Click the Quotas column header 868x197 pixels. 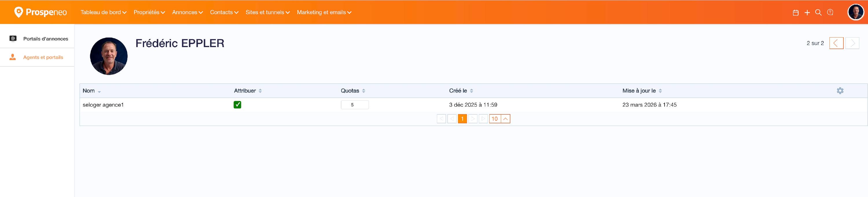(350, 91)
